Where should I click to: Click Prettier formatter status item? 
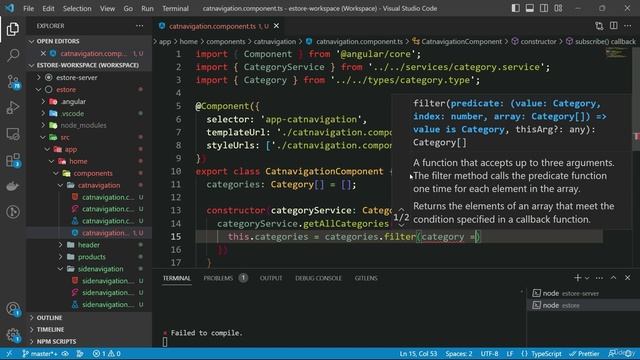[x=584, y=354]
